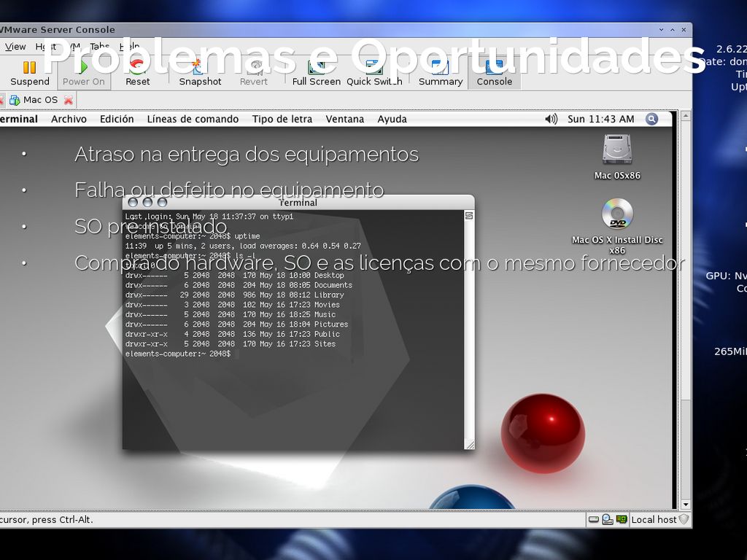Screen dimensions: 747x560
Task: Expand the Tipo de letra menu
Action: click(x=282, y=119)
